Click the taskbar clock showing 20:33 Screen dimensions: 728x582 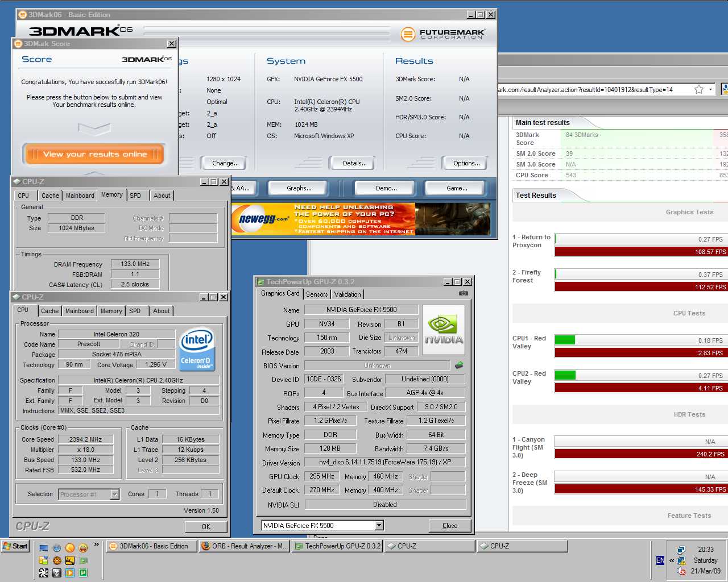[706, 550]
